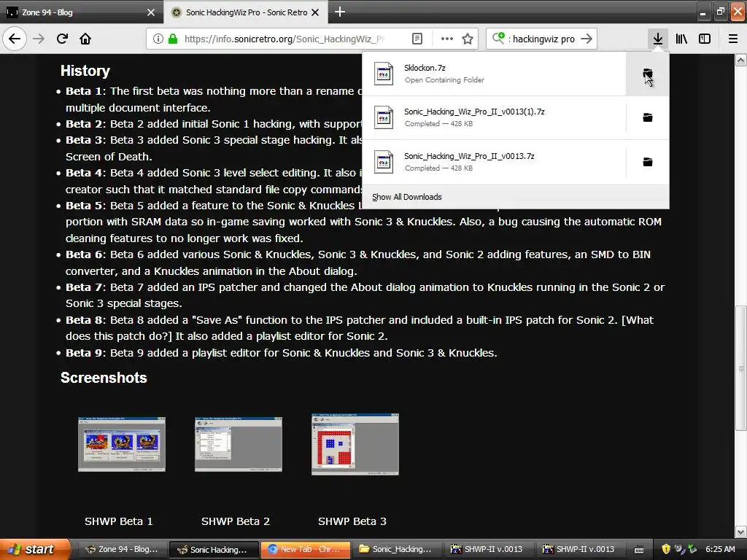Click the search box with hackingwiz pro
This screenshot has height=560, width=747.
point(543,39)
